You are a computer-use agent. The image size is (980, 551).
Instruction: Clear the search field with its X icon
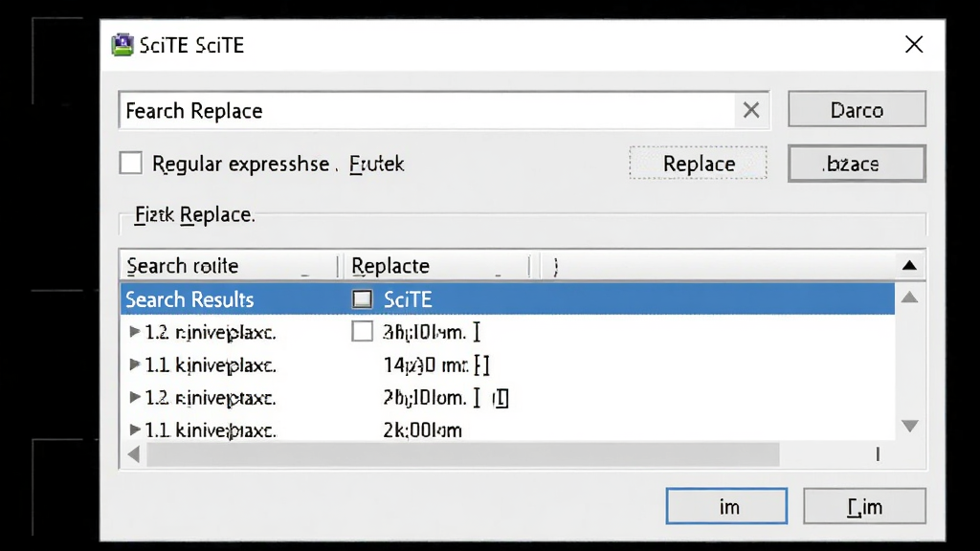(751, 111)
